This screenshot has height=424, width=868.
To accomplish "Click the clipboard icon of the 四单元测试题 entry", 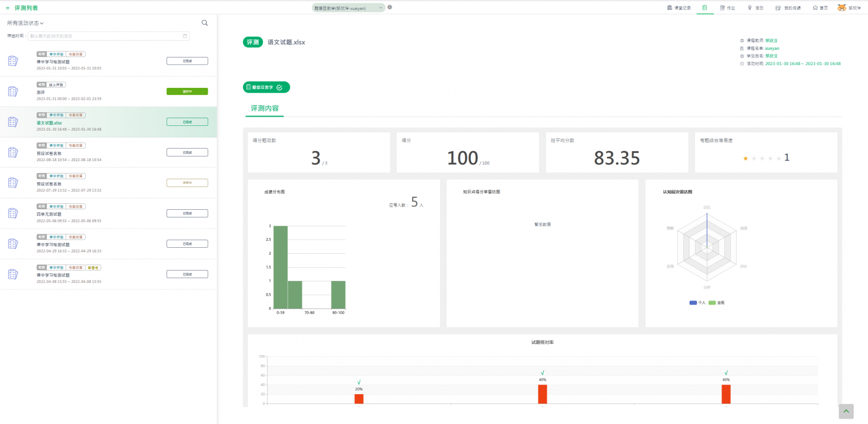I will (x=13, y=214).
